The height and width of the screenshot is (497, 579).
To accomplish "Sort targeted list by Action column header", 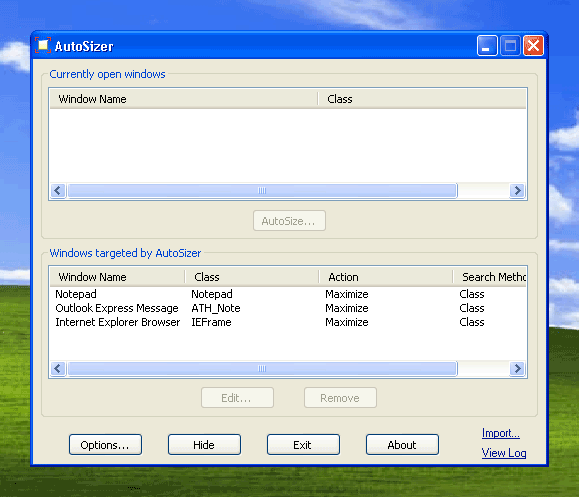I will coord(386,277).
